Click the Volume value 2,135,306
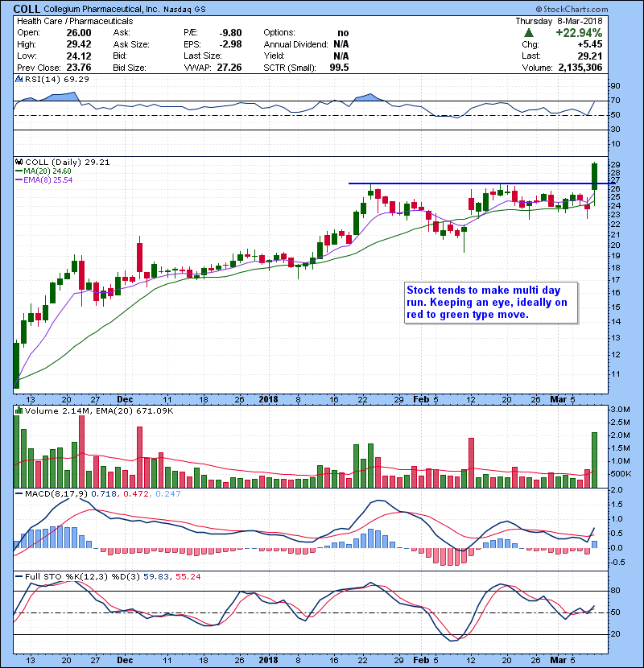Screen dimensions: 644x668 coord(580,68)
